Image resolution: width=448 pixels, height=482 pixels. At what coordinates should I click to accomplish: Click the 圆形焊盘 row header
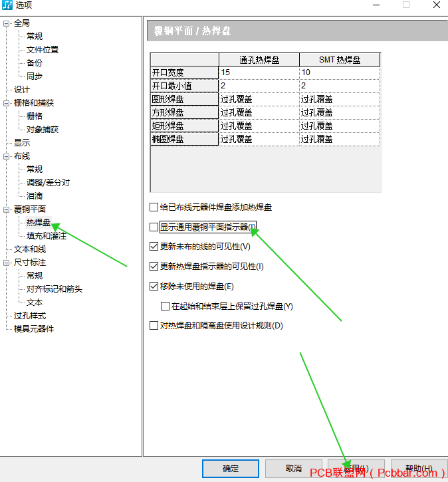pos(184,99)
